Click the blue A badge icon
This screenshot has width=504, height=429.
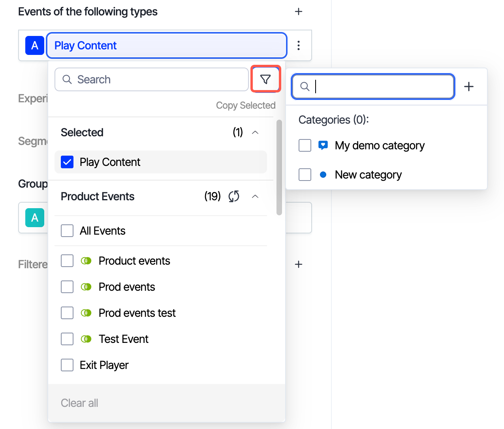point(35,45)
